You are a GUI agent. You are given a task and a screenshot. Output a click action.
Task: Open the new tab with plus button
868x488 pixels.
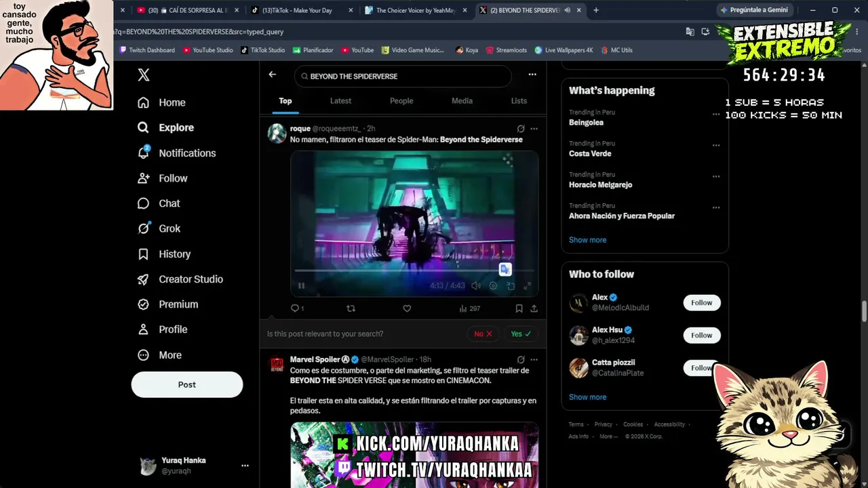click(596, 10)
